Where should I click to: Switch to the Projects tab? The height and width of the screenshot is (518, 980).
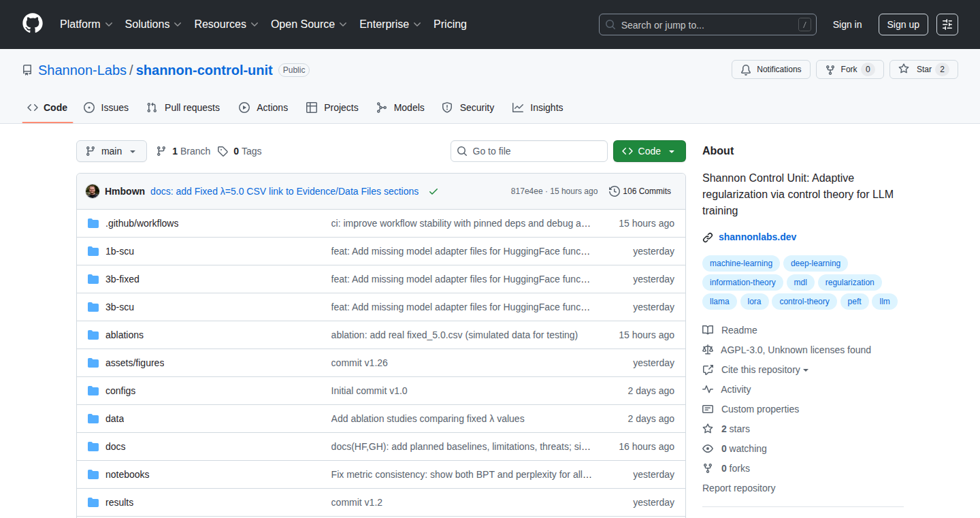click(332, 108)
